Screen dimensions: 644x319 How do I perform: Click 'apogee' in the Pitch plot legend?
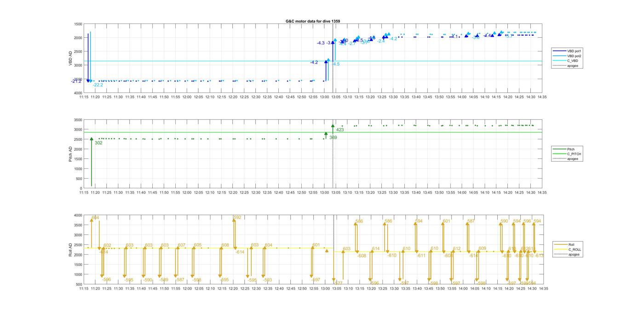point(573,159)
